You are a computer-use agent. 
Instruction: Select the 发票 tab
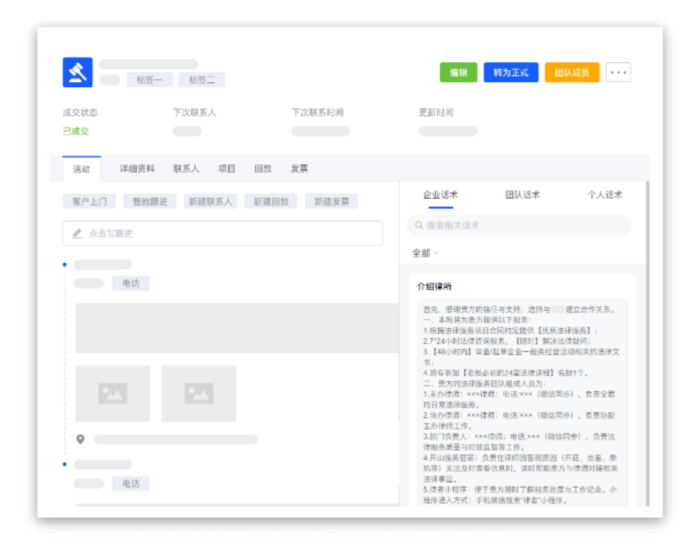coord(299,169)
